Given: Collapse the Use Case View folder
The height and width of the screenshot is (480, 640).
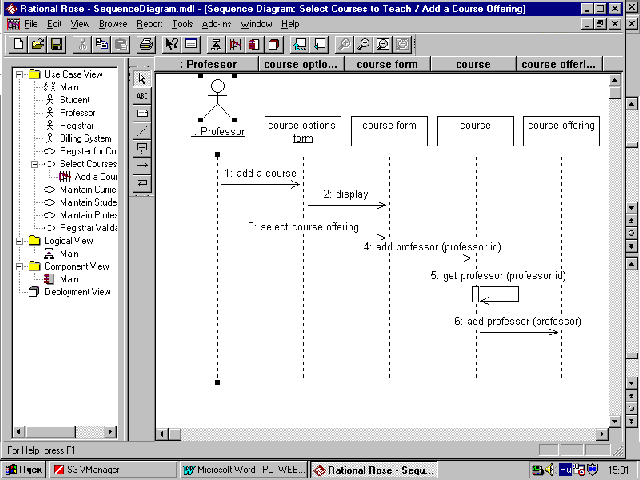Looking at the screenshot, I should 19,74.
